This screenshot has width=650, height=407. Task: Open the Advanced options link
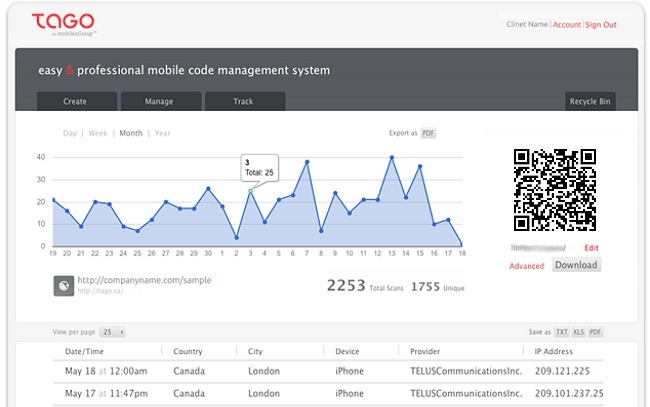526,266
